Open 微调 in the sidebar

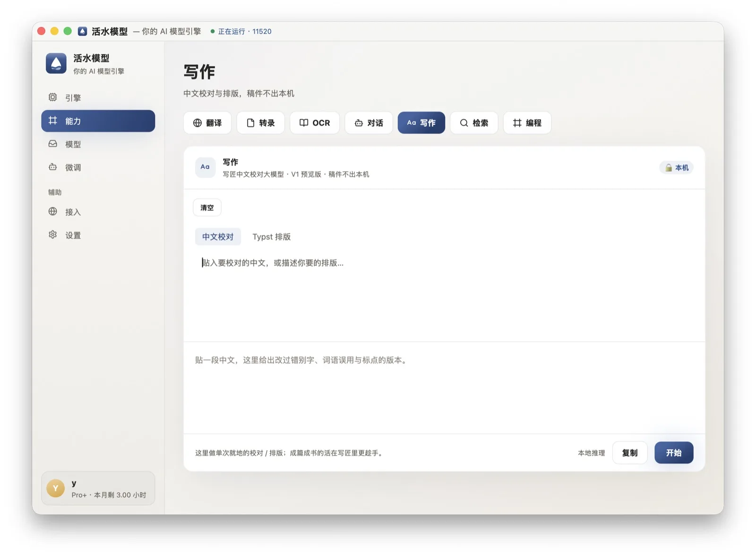(x=98, y=167)
